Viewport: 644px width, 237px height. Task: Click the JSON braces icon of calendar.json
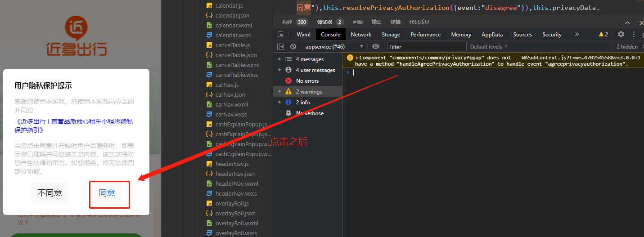209,16
